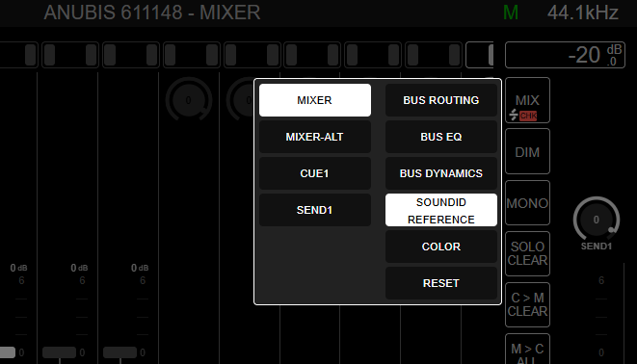Click the second channel fader handle
Screen dimensions: 637x364
[60, 352]
